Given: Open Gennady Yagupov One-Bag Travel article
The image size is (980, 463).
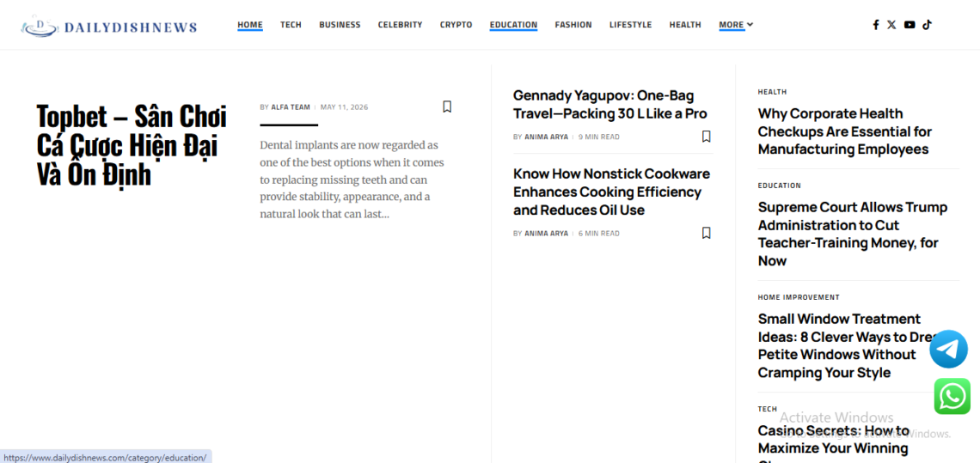Looking at the screenshot, I should pyautogui.click(x=610, y=104).
